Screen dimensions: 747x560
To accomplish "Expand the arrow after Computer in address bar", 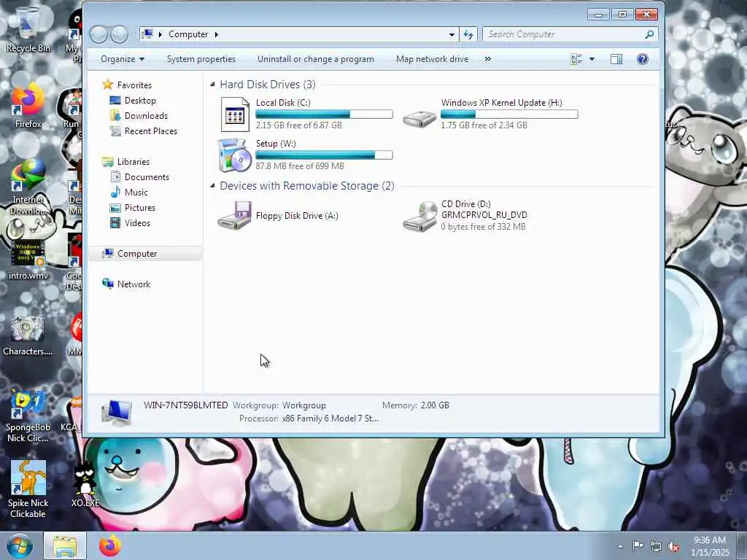I will coord(216,34).
